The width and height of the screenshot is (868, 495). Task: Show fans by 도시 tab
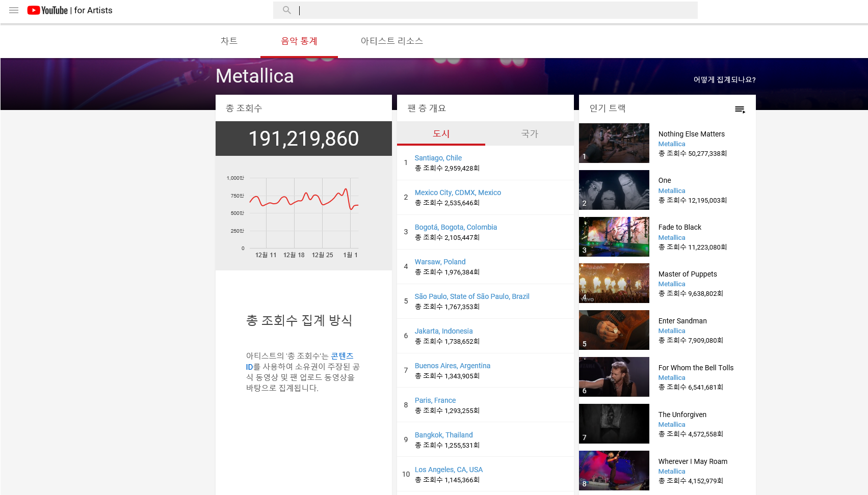(441, 134)
